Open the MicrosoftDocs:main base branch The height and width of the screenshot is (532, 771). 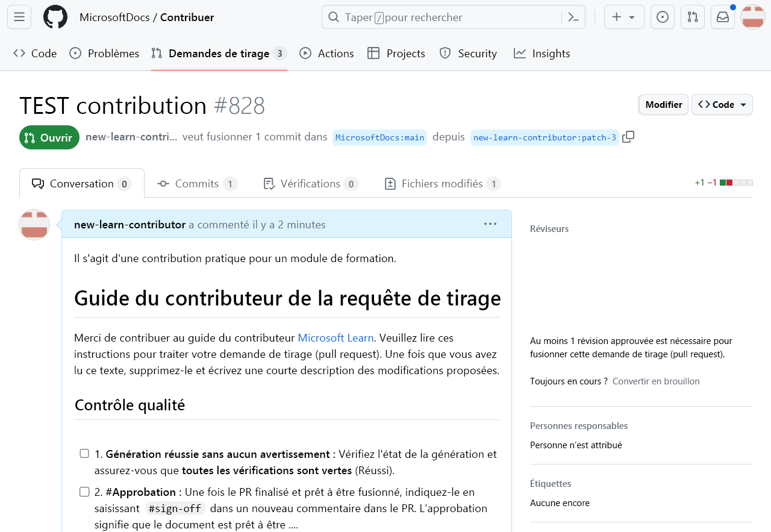click(x=380, y=137)
